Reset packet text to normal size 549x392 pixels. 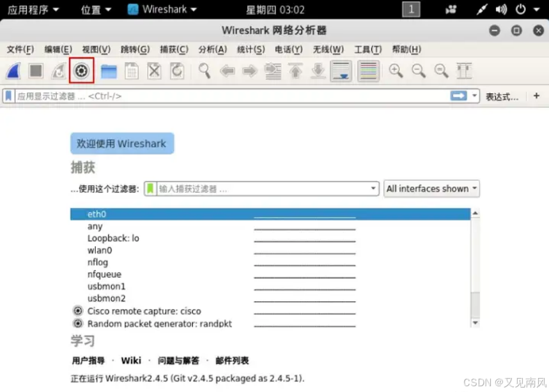441,71
